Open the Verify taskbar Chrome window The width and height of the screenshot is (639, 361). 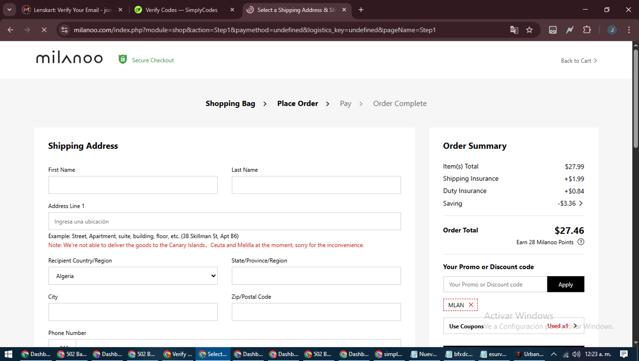(x=178, y=354)
